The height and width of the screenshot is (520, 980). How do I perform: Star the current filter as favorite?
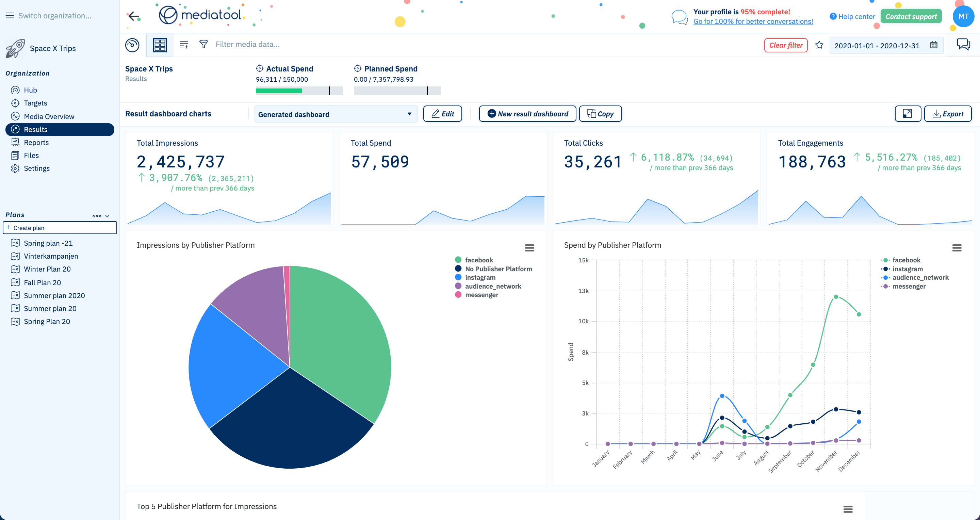[819, 45]
